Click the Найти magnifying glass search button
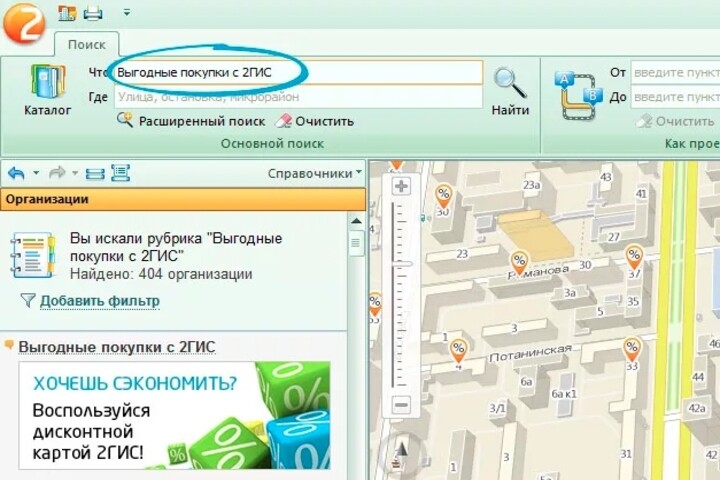The height and width of the screenshot is (480, 720). pyautogui.click(x=510, y=90)
